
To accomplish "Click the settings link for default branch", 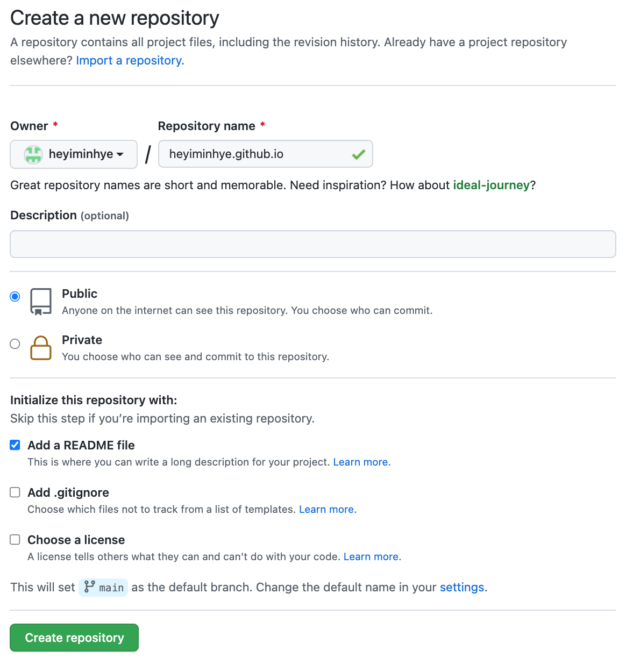I will pos(462,587).
